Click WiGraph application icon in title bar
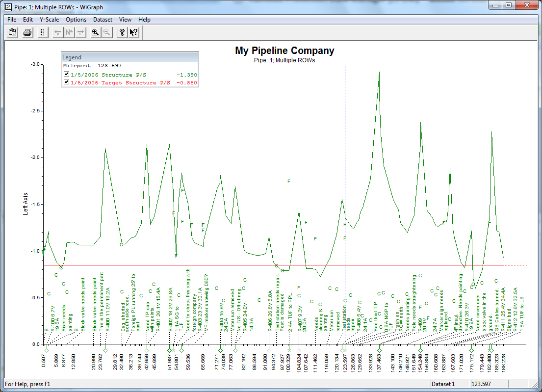The width and height of the screenshot is (542, 392). (8, 7)
